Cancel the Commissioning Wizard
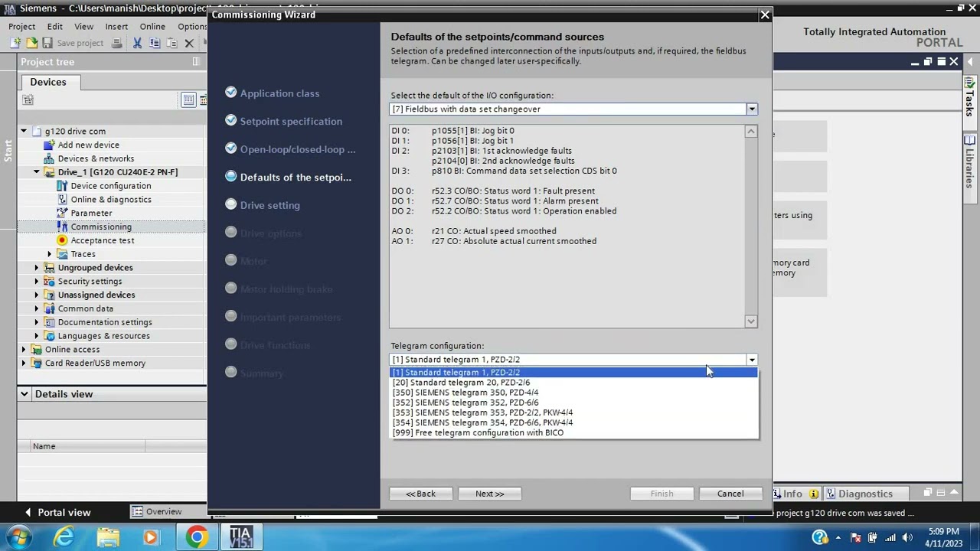Image resolution: width=980 pixels, height=551 pixels. [730, 494]
